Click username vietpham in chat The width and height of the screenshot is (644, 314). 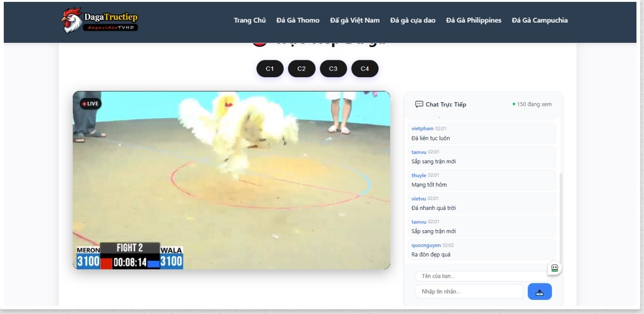pos(422,129)
